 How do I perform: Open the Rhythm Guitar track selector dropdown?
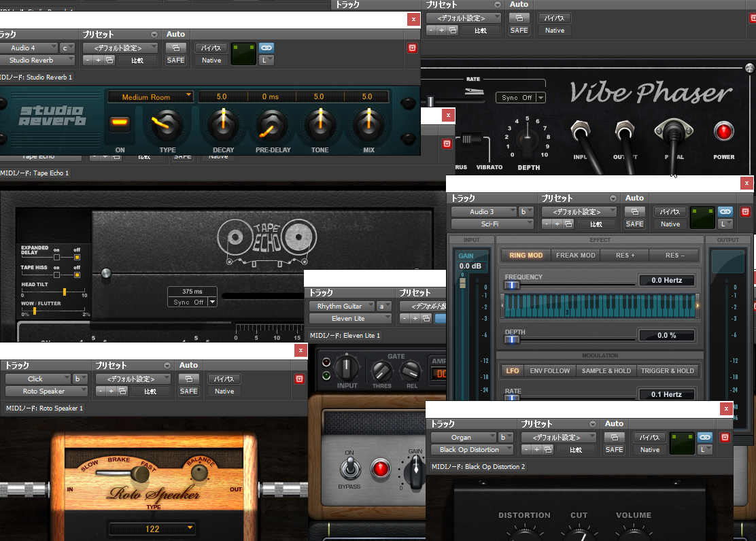tap(342, 306)
